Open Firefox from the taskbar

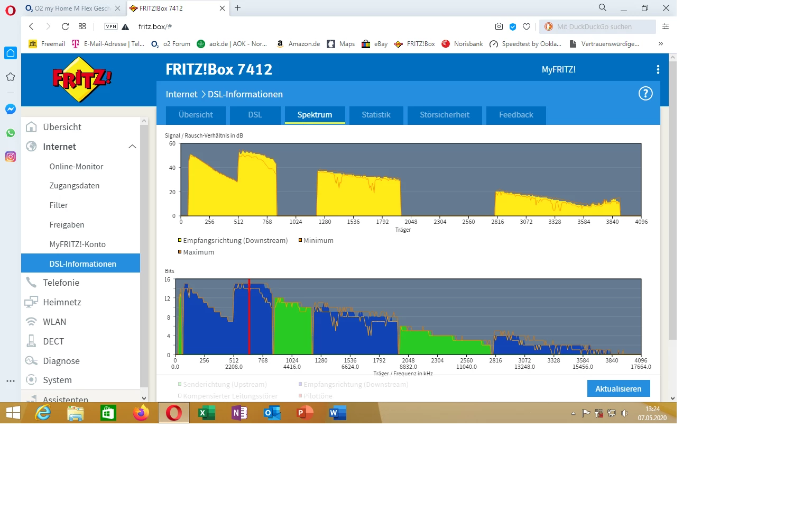coord(141,413)
